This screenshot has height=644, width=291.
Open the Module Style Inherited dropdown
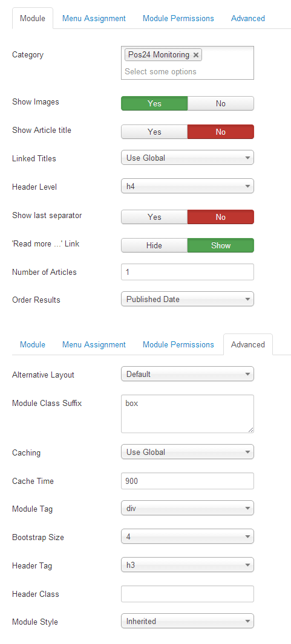click(188, 622)
